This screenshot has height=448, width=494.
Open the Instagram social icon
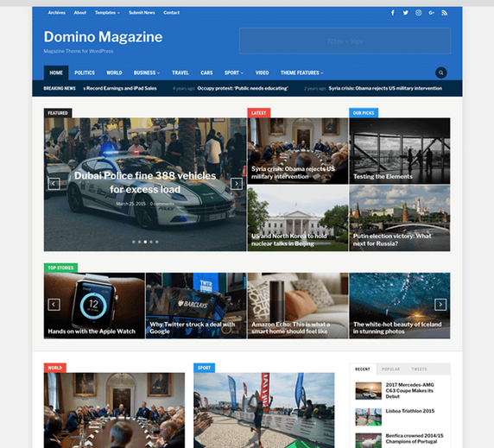418,13
